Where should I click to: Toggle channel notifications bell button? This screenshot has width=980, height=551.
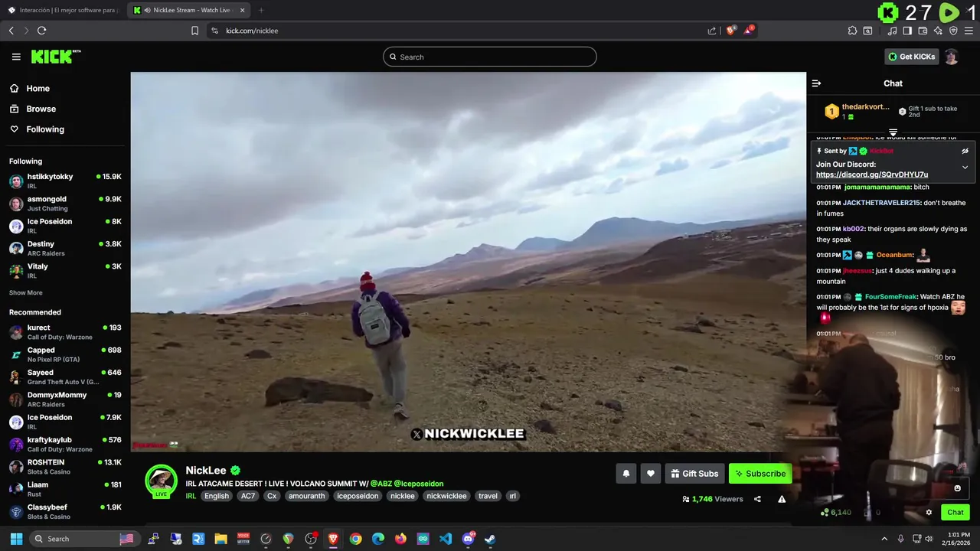(626, 474)
